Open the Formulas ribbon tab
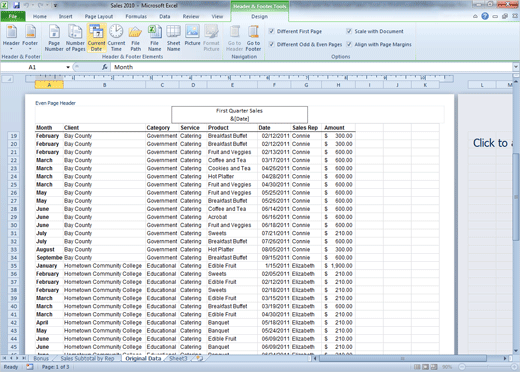Screen dimensions: 520x372 pos(136,16)
